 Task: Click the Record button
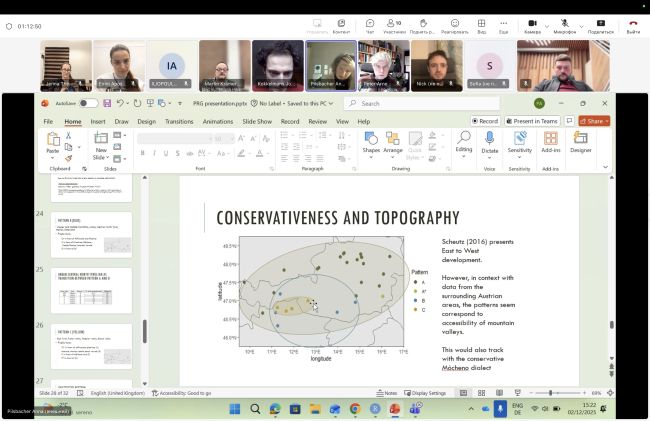click(487, 121)
